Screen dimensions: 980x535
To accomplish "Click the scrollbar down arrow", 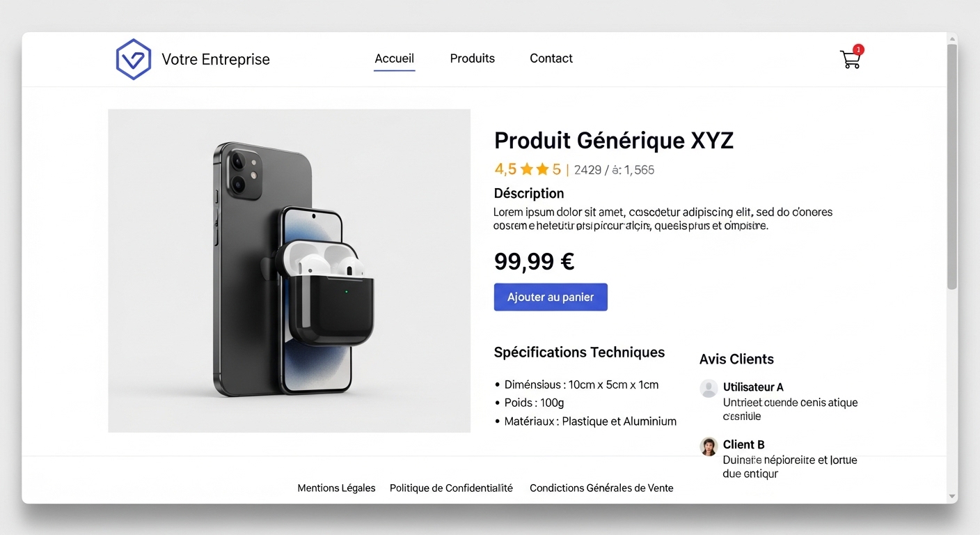I will [951, 496].
